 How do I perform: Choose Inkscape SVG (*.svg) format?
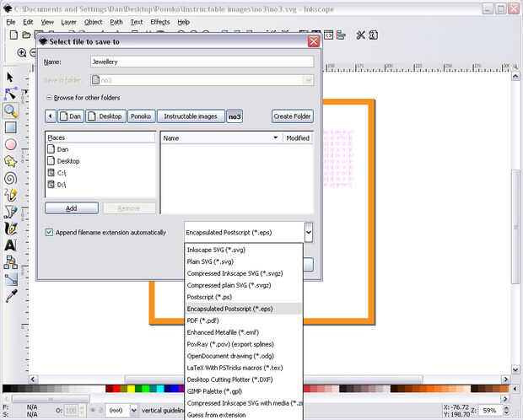pos(244,250)
